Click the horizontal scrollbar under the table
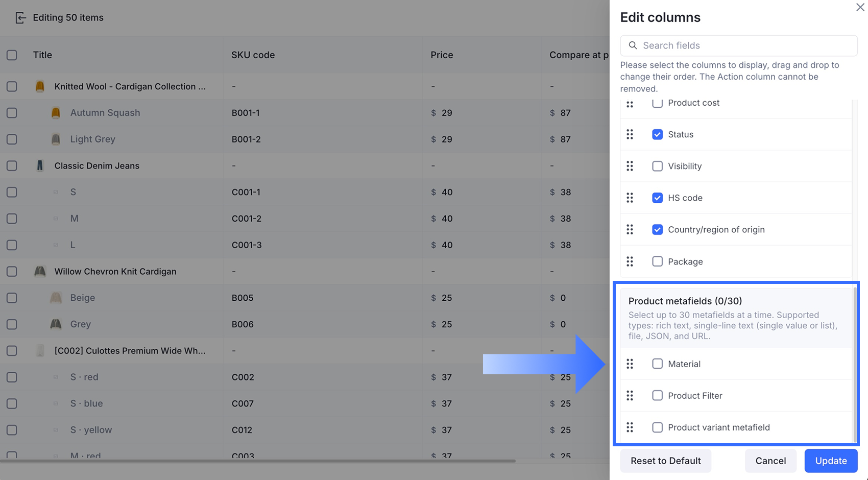 point(258,461)
